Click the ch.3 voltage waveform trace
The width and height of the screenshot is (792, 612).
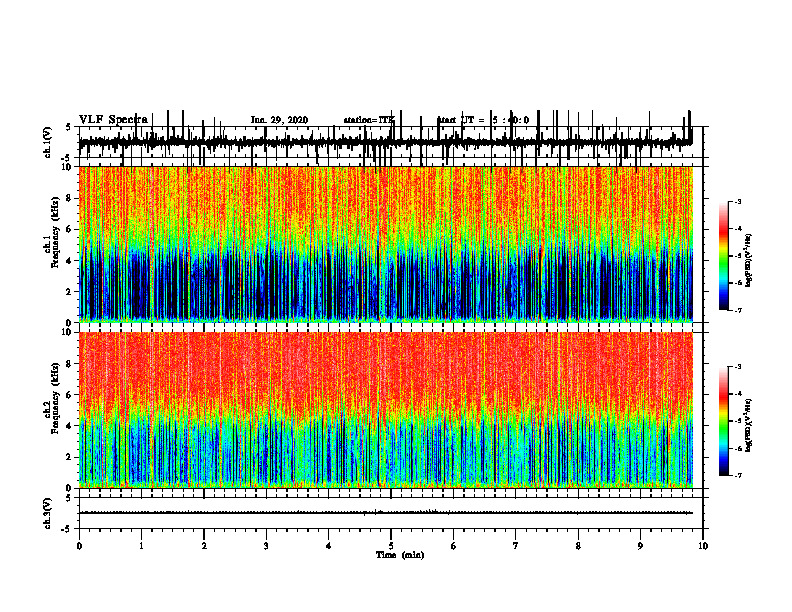point(386,513)
